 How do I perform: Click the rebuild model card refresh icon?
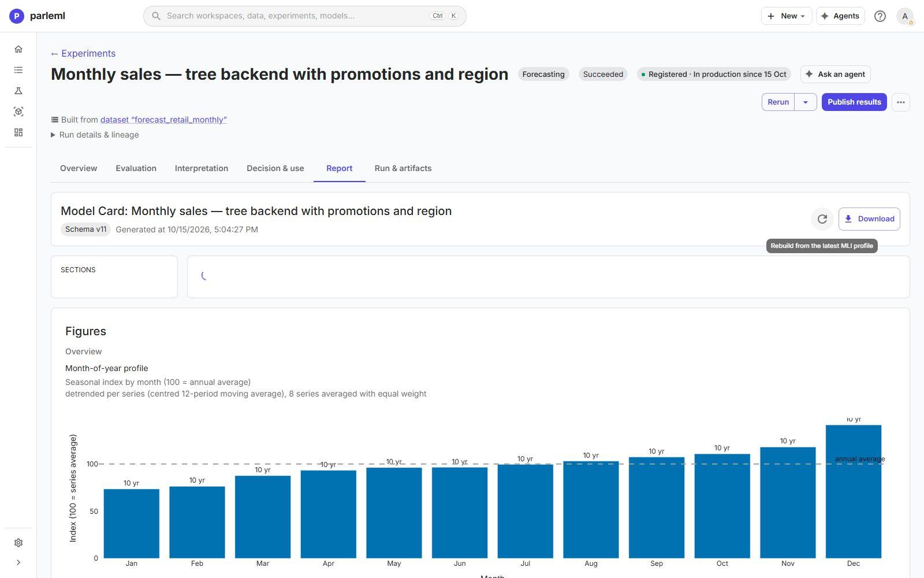(822, 219)
